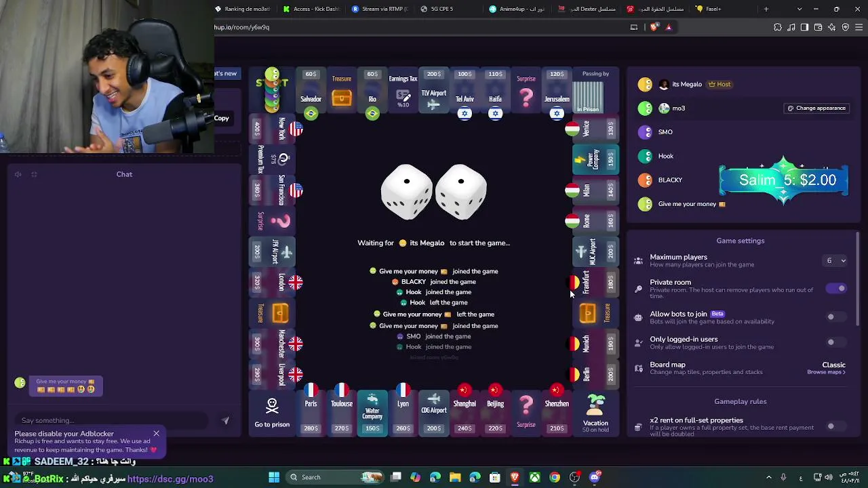Switch to the Ranking de mo3 tab
The width and height of the screenshot is (868, 488).
[x=243, y=9]
